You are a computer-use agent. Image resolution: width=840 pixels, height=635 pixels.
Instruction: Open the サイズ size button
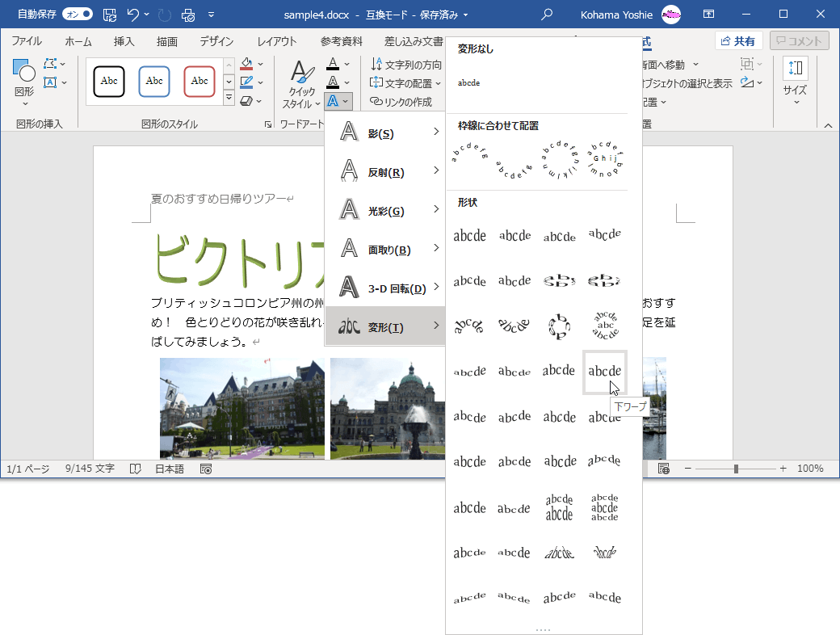pyautogui.click(x=795, y=80)
